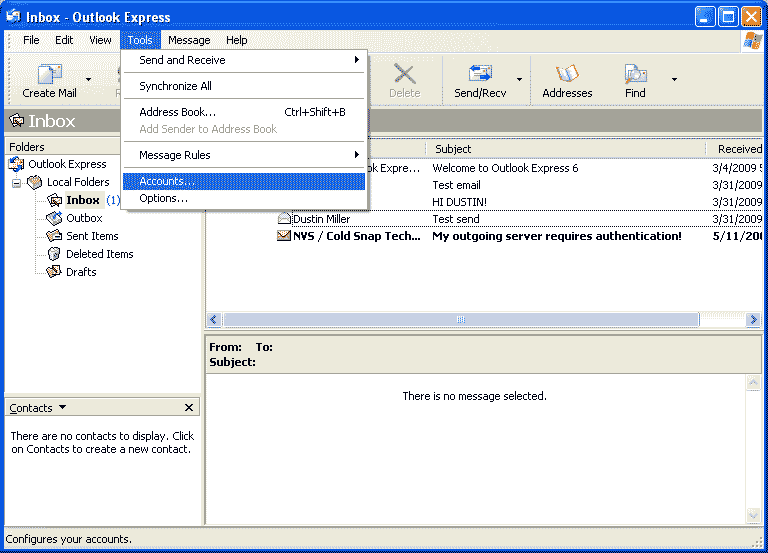Expand the Message Rules submenu
This screenshot has height=553, width=768.
pos(244,155)
